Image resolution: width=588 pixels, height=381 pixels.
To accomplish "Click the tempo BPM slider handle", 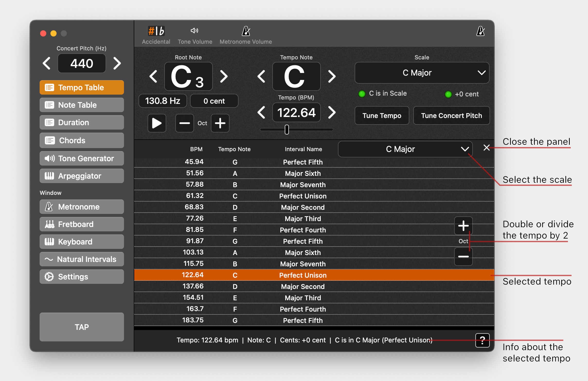I will 287,130.
